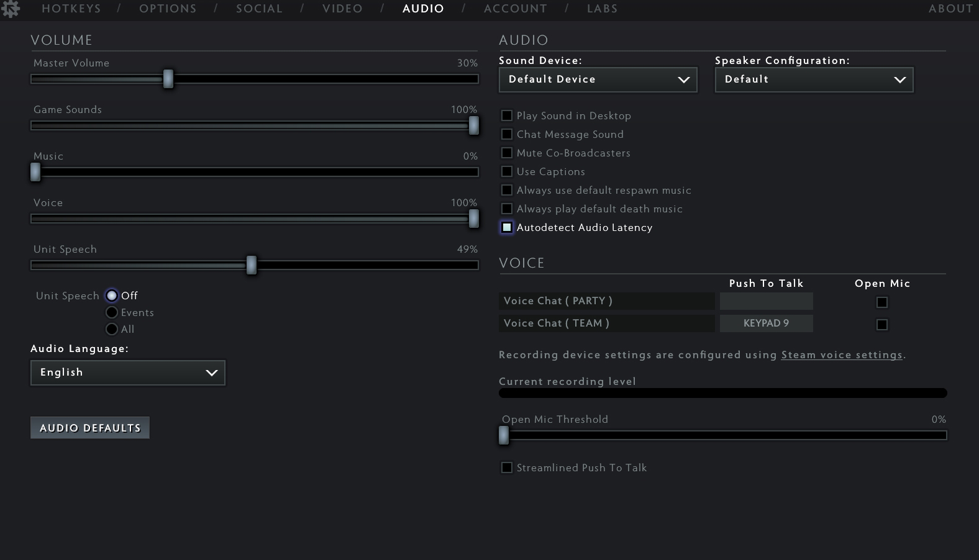Image resolution: width=979 pixels, height=560 pixels.
Task: Expand the Speaker Configuration dropdown
Action: (x=814, y=79)
